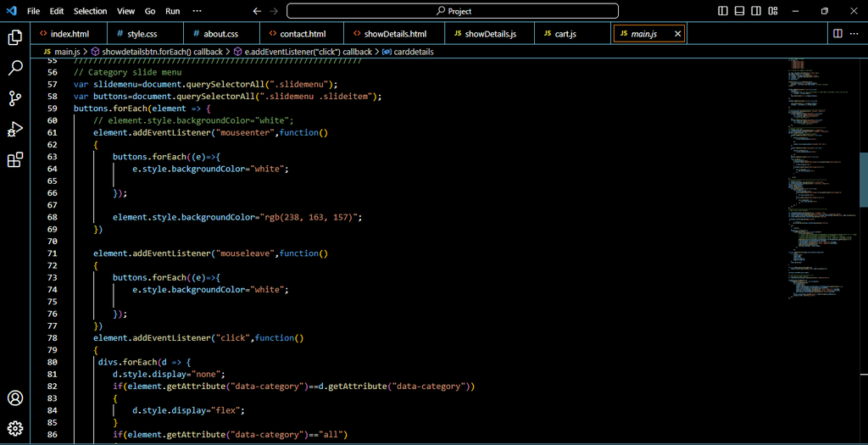Open the Search view in activity bar
This screenshot has height=445, width=868.
point(15,68)
